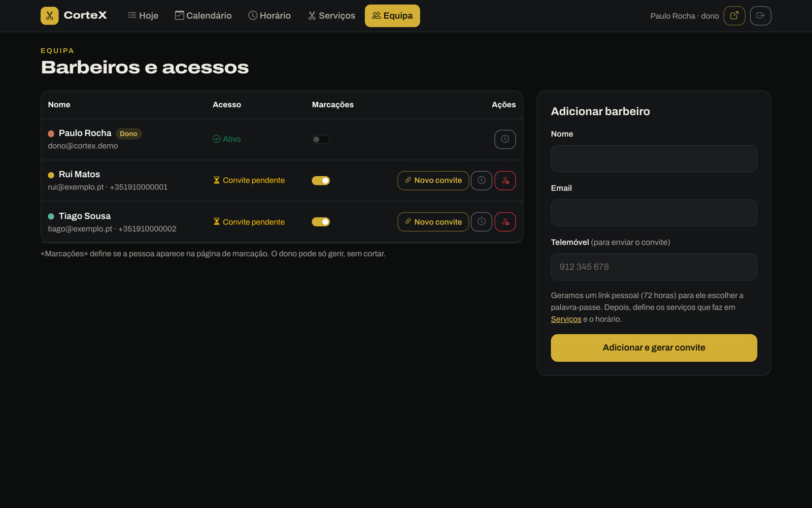Screen dimensions: 812x508
Task: Click hourglass icon in Tiago Sousa row
Action: pyautogui.click(x=217, y=221)
